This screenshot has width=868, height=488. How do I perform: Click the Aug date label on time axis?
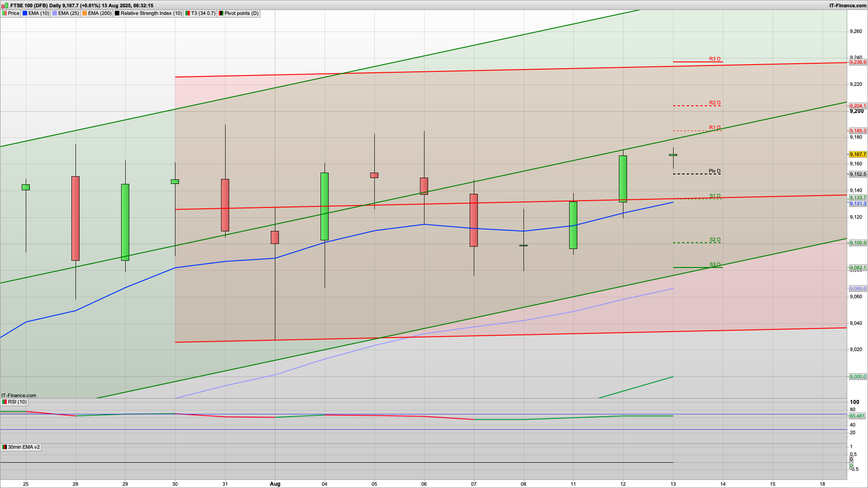point(275,484)
